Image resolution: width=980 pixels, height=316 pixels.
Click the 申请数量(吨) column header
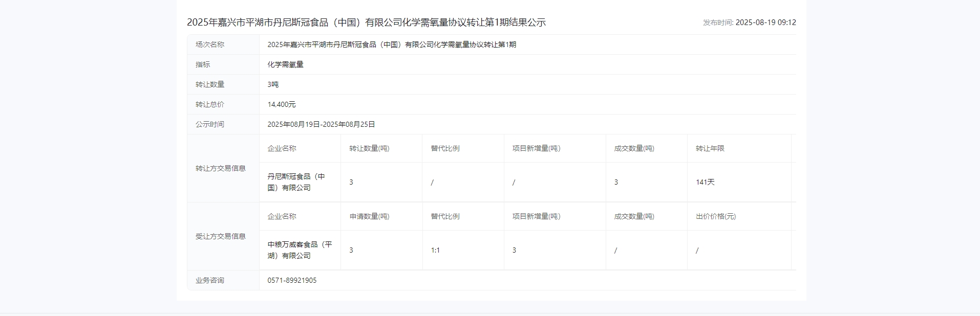[369, 216]
